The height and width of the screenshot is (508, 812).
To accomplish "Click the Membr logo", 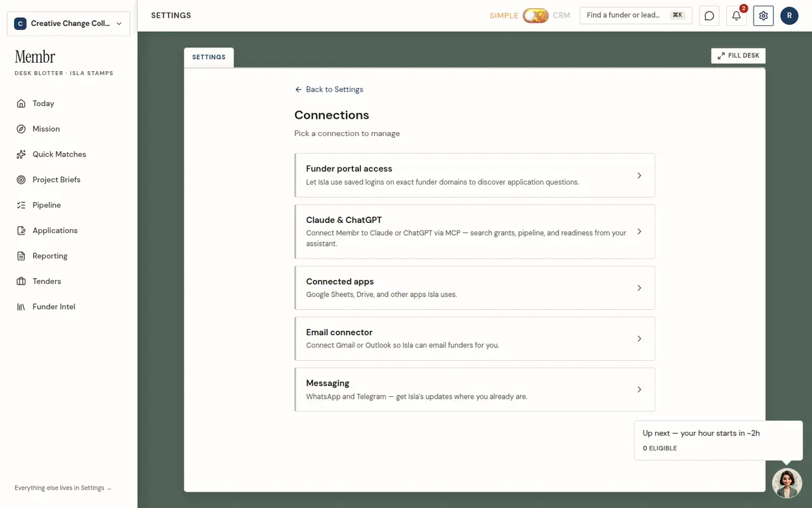I will 35,57.
